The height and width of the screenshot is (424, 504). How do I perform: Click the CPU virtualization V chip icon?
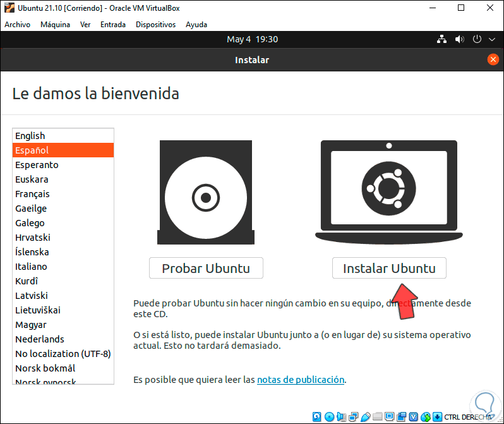pos(413,417)
